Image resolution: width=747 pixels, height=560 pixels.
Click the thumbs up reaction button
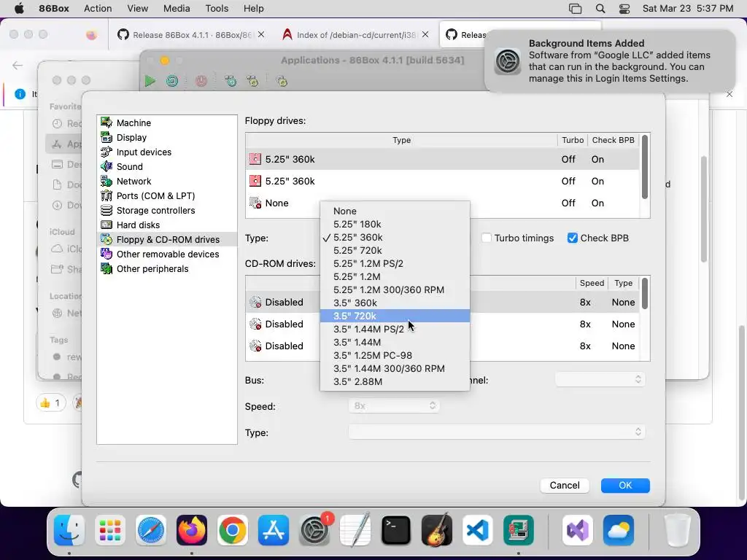click(x=51, y=403)
